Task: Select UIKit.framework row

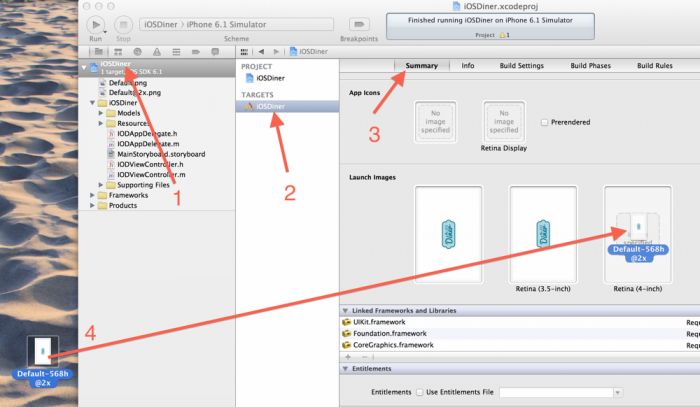Action: tap(520, 322)
